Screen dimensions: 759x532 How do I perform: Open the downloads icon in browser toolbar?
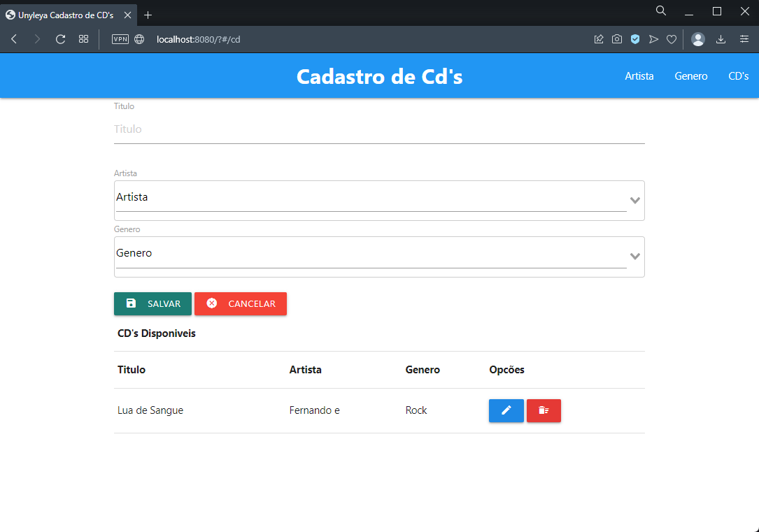721,39
